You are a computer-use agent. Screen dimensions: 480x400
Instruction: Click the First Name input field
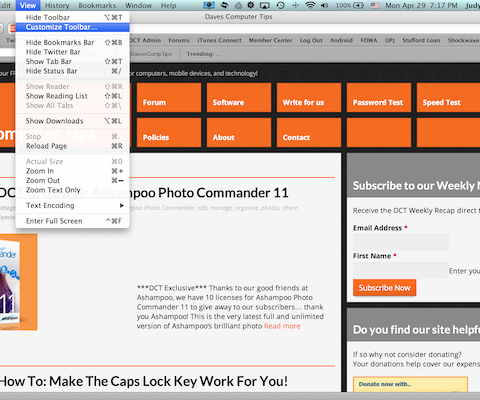tap(401, 270)
